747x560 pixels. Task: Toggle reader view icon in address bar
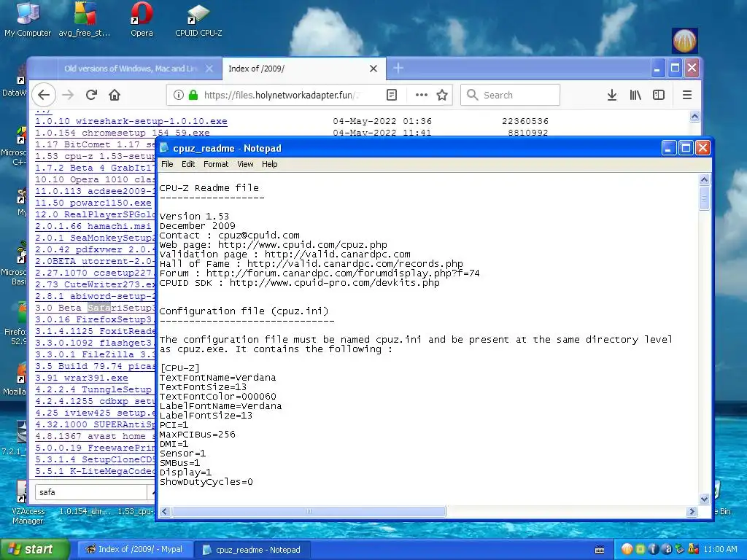[x=392, y=95]
